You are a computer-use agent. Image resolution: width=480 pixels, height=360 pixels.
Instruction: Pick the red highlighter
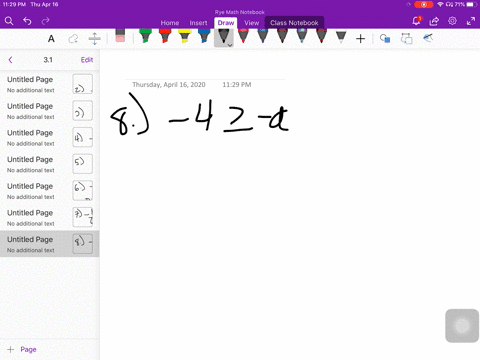165,36
